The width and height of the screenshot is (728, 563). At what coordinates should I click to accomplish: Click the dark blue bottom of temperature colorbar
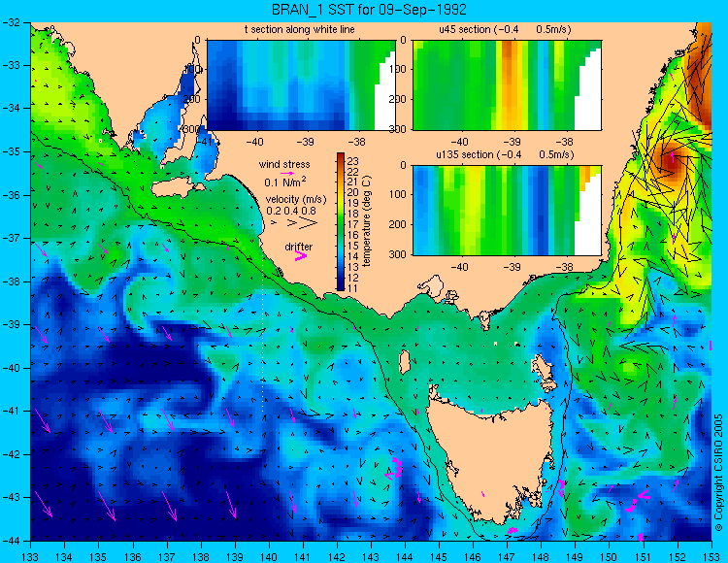click(341, 286)
